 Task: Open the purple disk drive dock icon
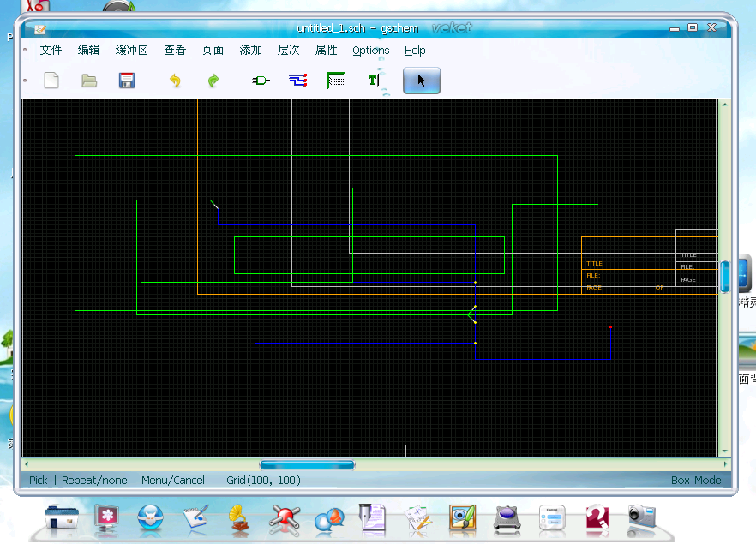[507, 519]
